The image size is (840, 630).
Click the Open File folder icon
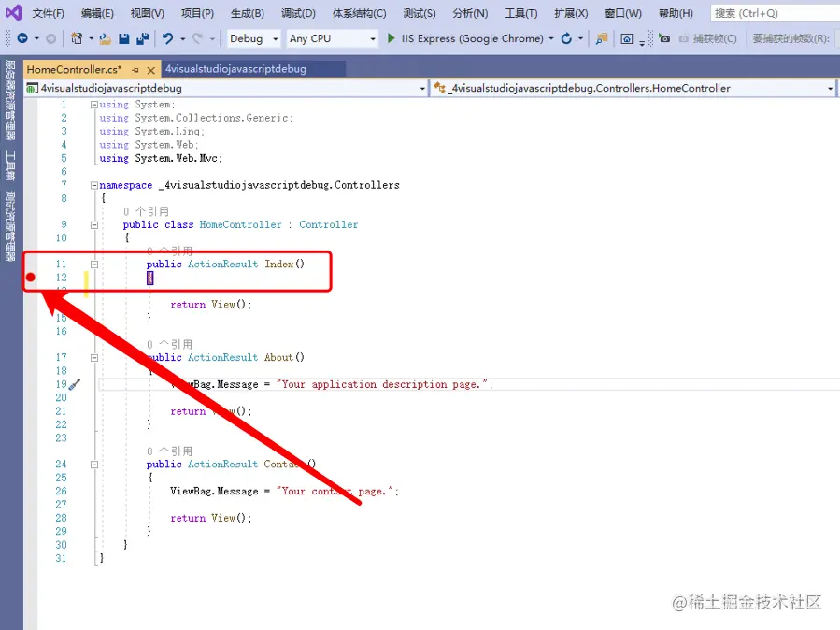[x=106, y=38]
